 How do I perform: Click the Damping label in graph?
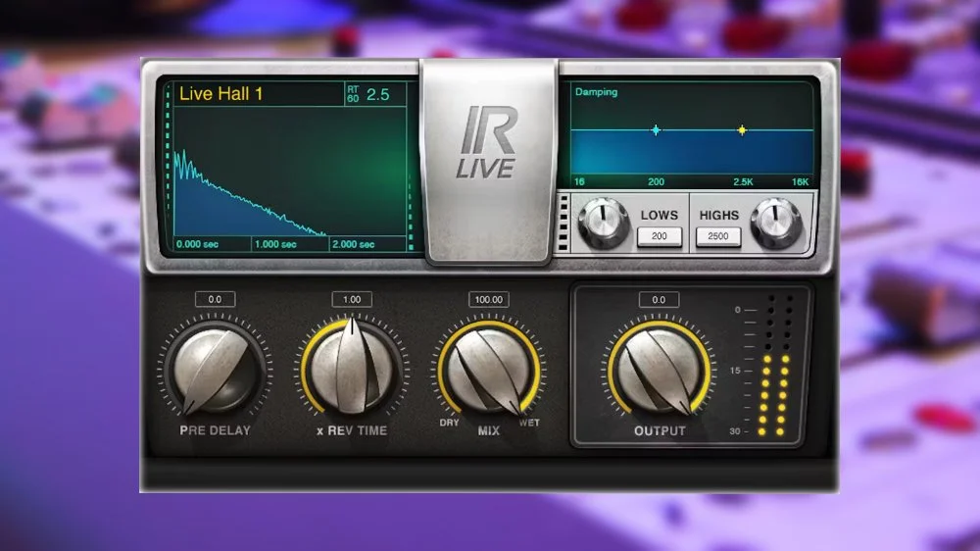pos(596,92)
